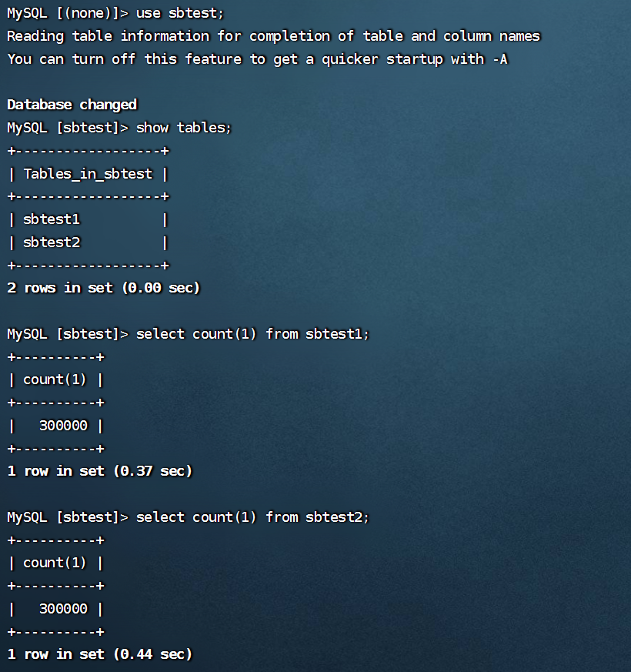Click the "select count(1) from sbtest1;" command

tap(252, 334)
